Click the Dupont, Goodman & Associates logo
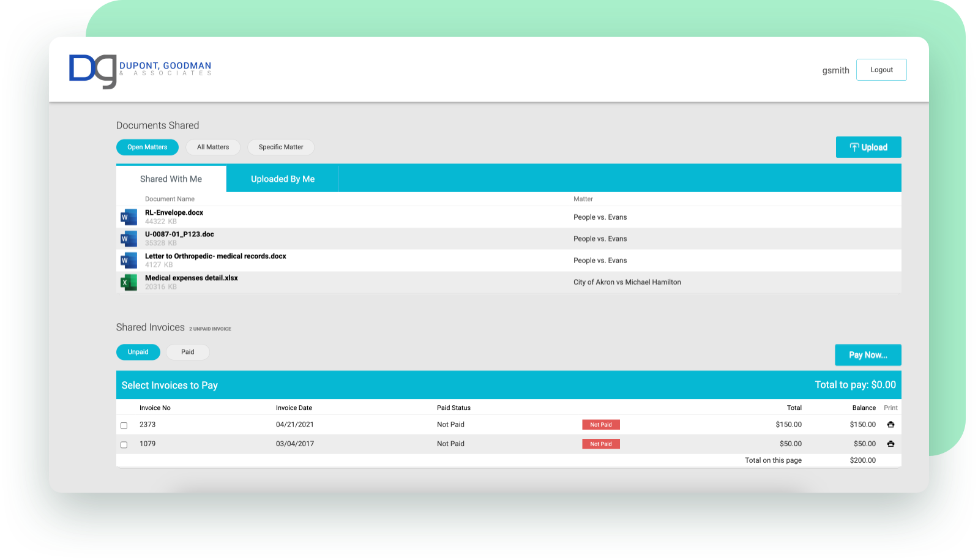Viewport: 978px width, 560px height. (140, 71)
